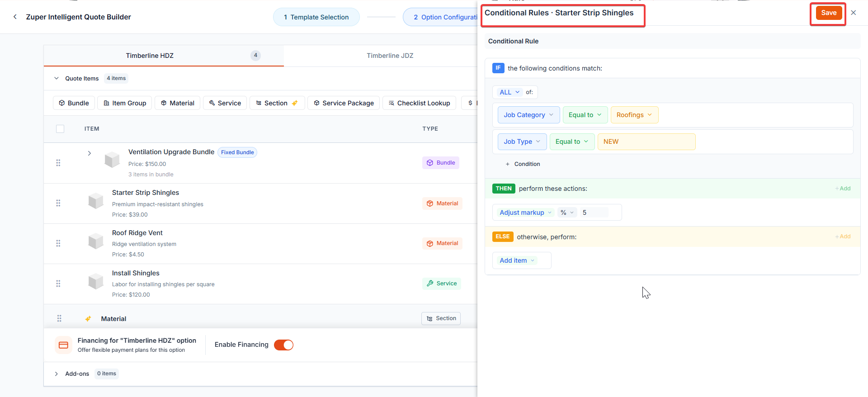Click the Section tag on Material row
Image resolution: width=868 pixels, height=397 pixels.
pyautogui.click(x=441, y=318)
